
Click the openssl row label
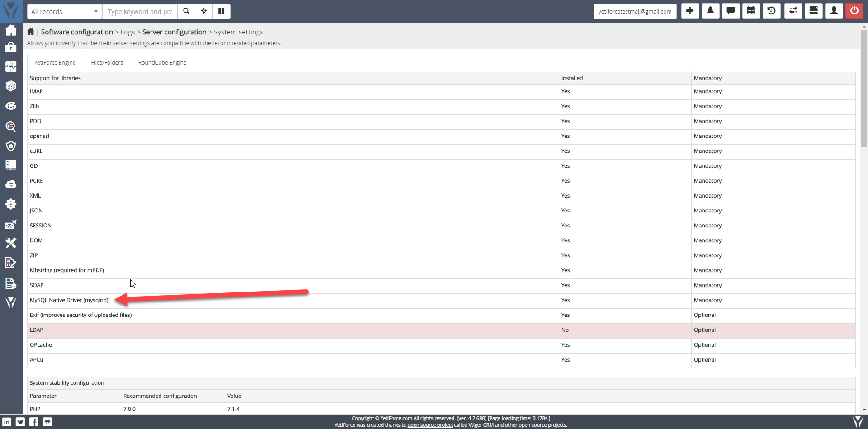tap(39, 136)
